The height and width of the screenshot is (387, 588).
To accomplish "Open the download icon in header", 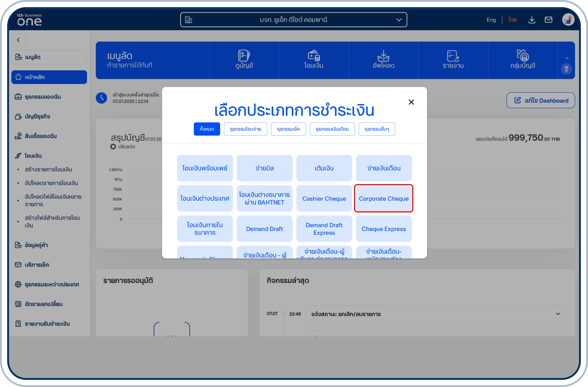I will [x=532, y=20].
